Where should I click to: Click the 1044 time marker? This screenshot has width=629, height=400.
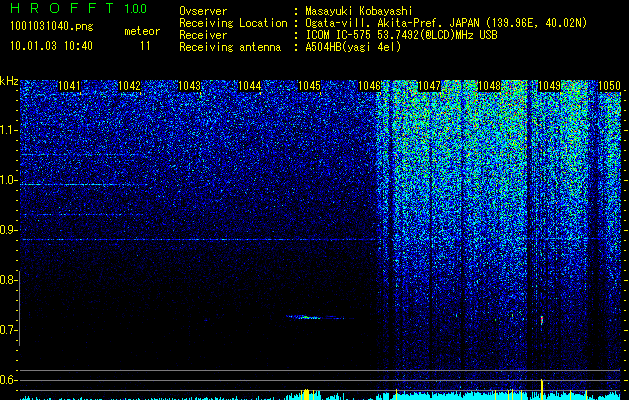click(x=250, y=86)
